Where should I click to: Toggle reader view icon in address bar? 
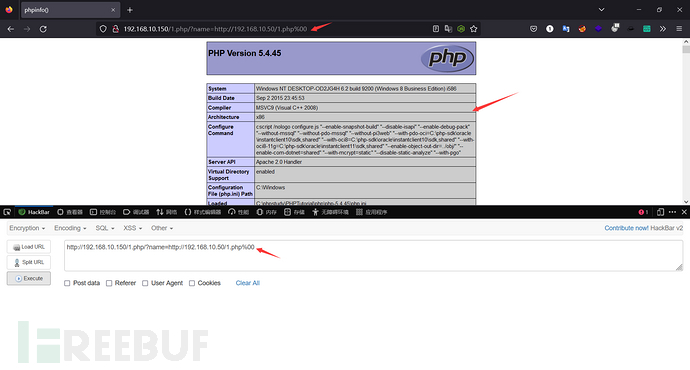436,29
